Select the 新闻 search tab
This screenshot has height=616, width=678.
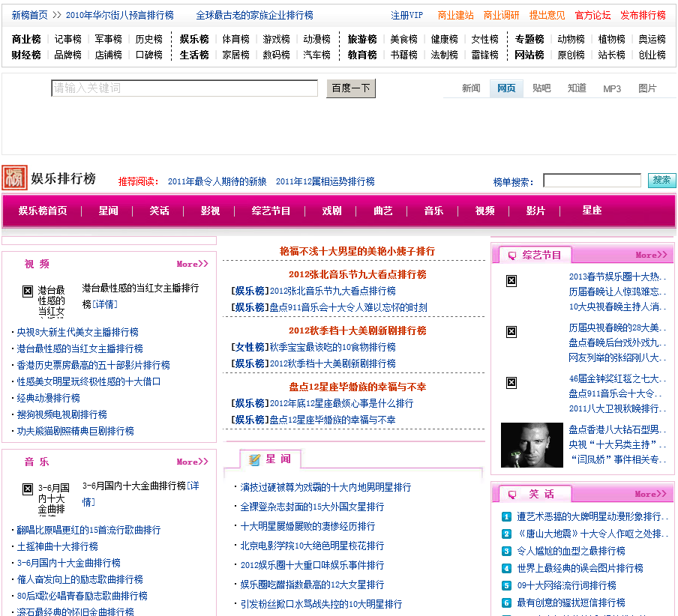click(x=471, y=88)
